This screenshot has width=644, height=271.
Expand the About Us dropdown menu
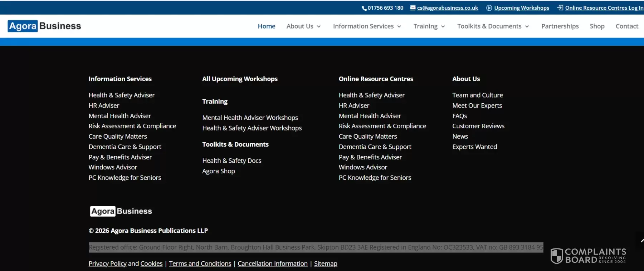[x=303, y=26]
